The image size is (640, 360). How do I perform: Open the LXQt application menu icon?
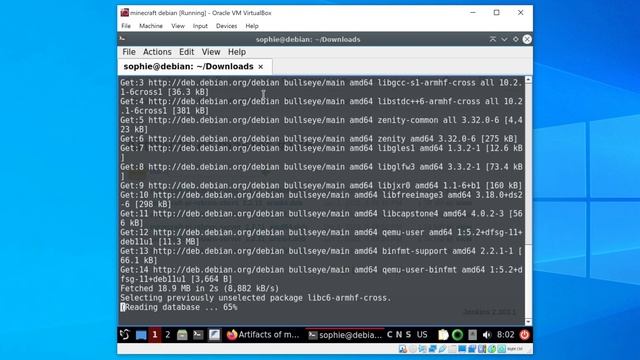125,335
